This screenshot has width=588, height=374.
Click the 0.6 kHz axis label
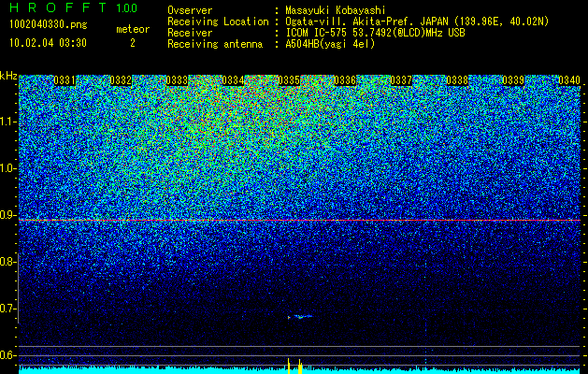pos(7,355)
